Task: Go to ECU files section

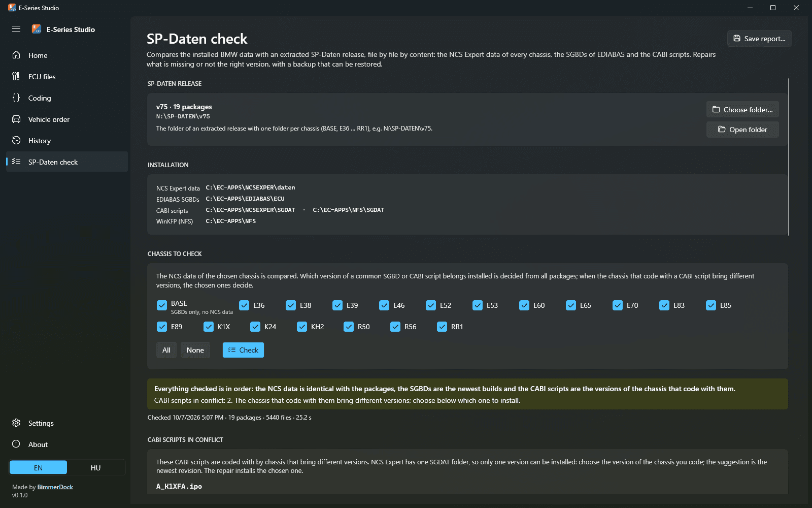Action: (x=67, y=77)
